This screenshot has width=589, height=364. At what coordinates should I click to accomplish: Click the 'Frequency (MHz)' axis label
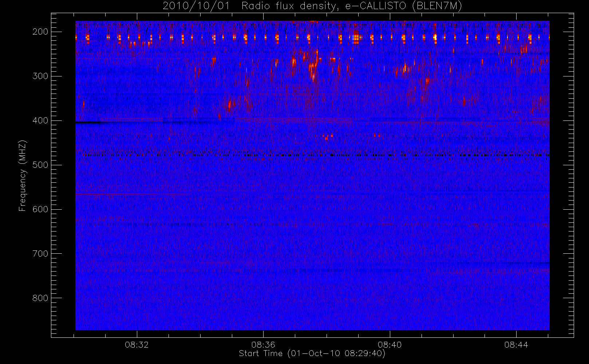tap(23, 176)
